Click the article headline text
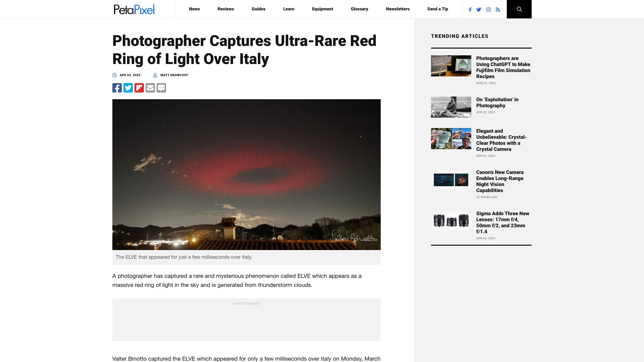Screen dimensions: 644x362 point(244,50)
